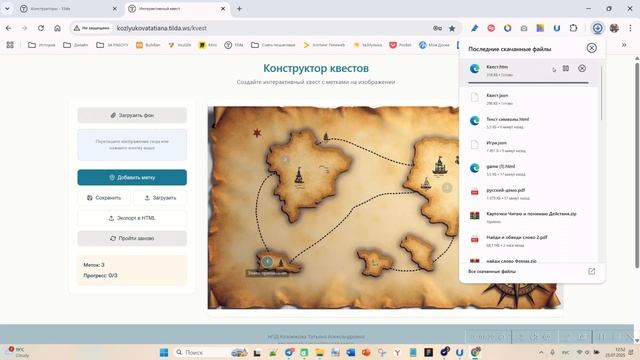Click the colored ring extension icon
The image size is (640, 360).
tap(507, 28)
